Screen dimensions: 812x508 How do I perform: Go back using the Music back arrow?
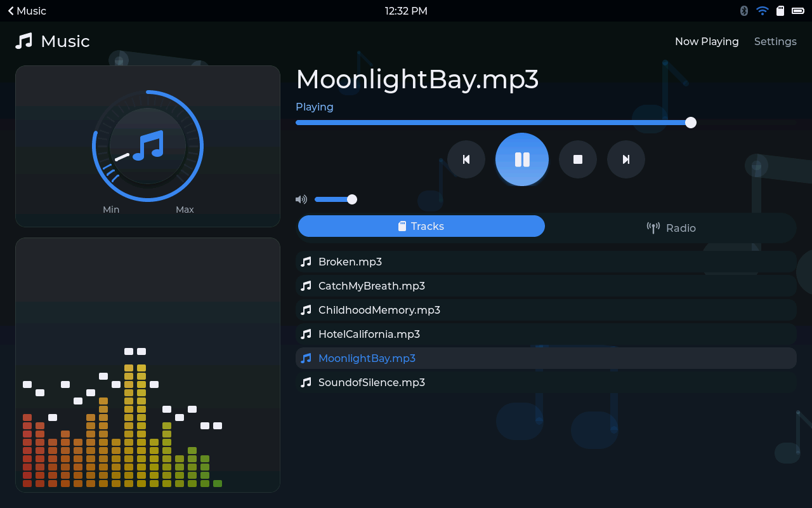(27, 11)
